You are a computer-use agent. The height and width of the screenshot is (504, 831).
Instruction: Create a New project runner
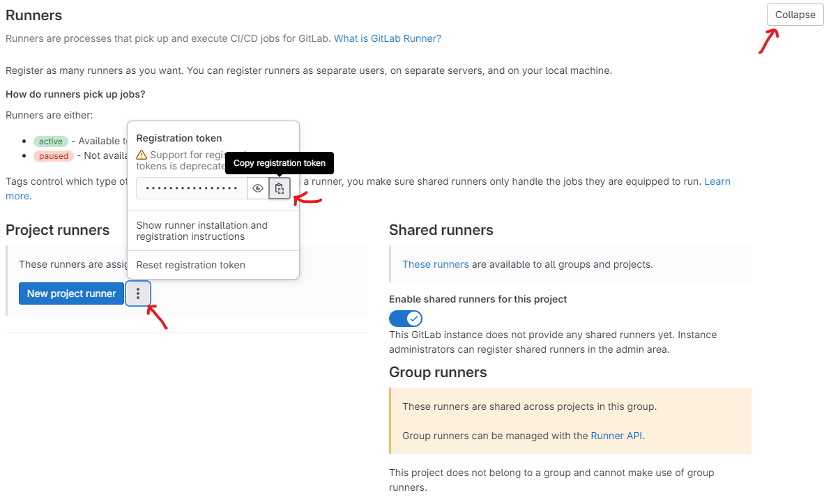pos(72,293)
